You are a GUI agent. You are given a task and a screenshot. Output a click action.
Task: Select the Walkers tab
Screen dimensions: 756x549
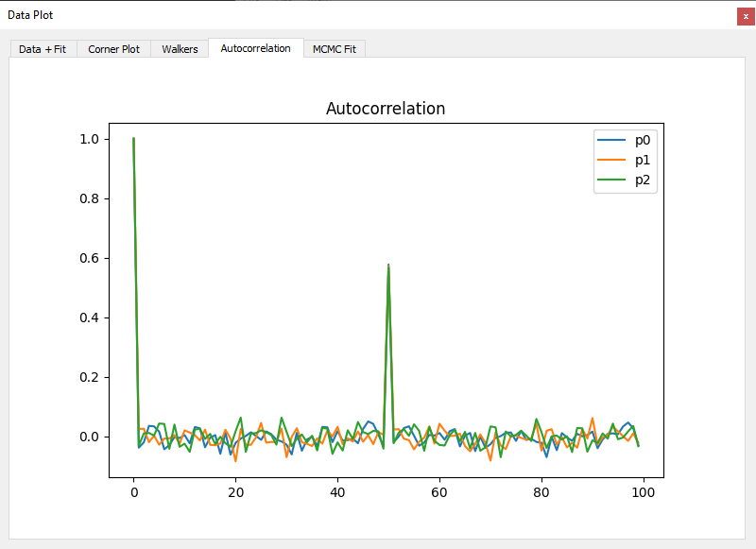(180, 49)
